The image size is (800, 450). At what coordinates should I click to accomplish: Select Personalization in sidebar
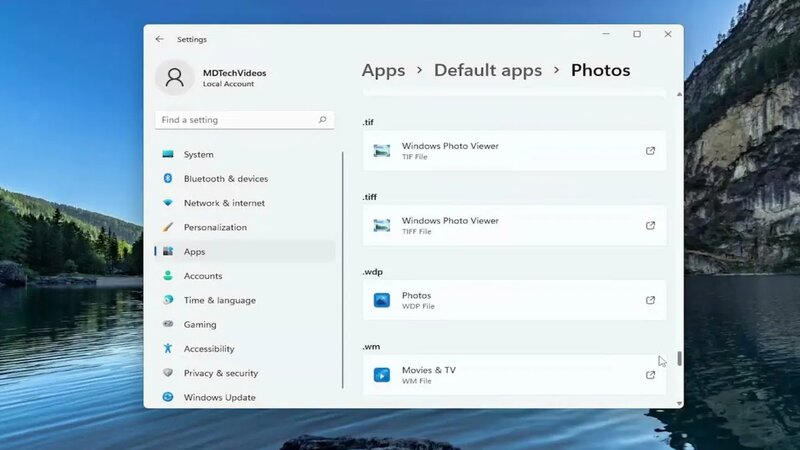click(245, 227)
